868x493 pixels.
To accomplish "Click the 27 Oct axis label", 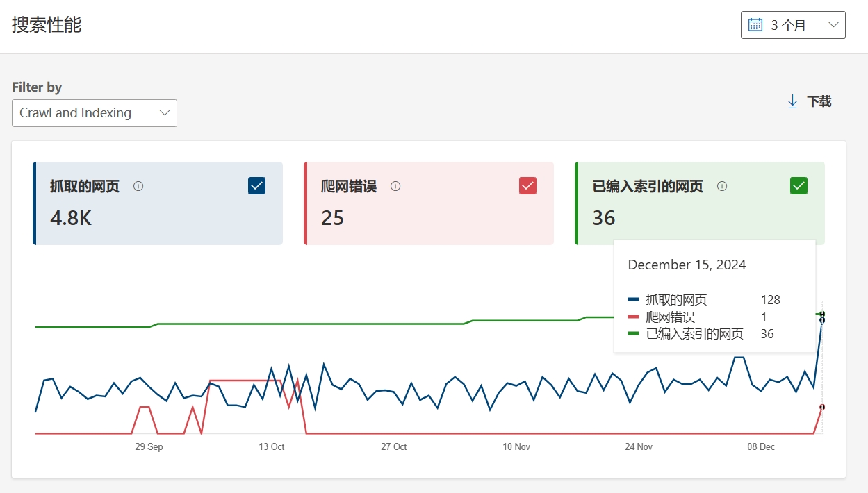I will tap(394, 446).
